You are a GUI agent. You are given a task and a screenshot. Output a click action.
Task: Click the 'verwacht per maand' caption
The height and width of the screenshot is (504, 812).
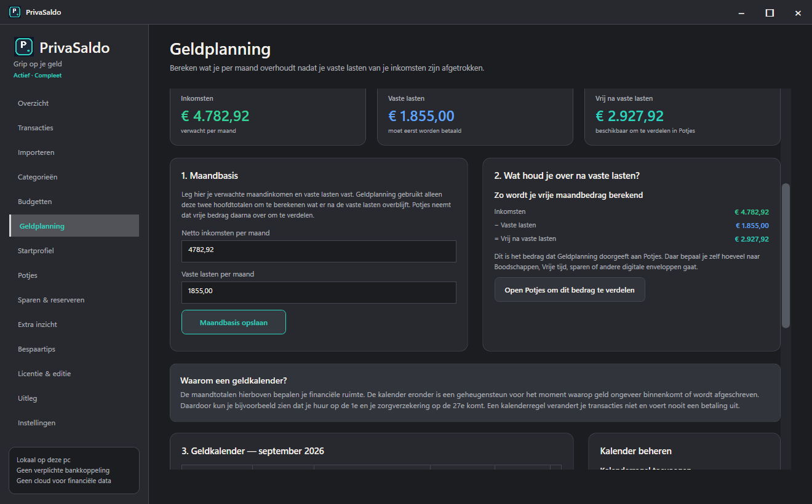tap(209, 131)
